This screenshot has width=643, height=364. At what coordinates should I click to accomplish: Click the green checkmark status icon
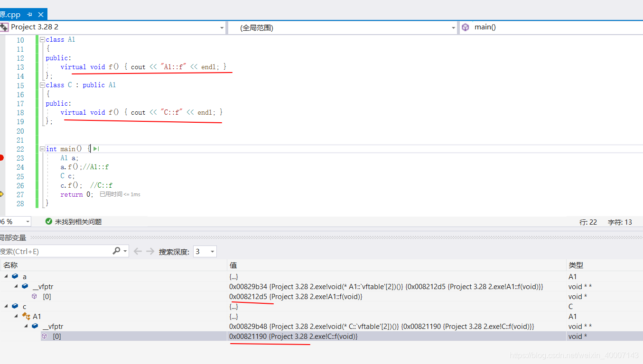(x=48, y=221)
